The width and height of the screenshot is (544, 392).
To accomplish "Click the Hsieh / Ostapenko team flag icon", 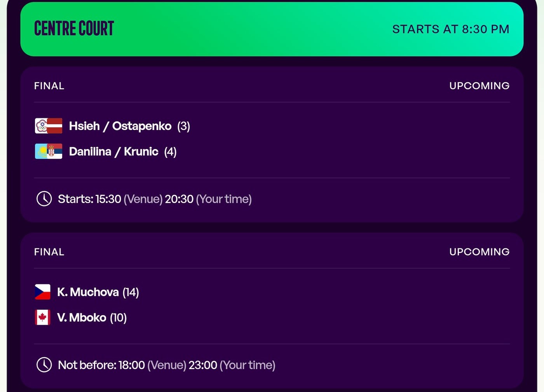I will 49,126.
